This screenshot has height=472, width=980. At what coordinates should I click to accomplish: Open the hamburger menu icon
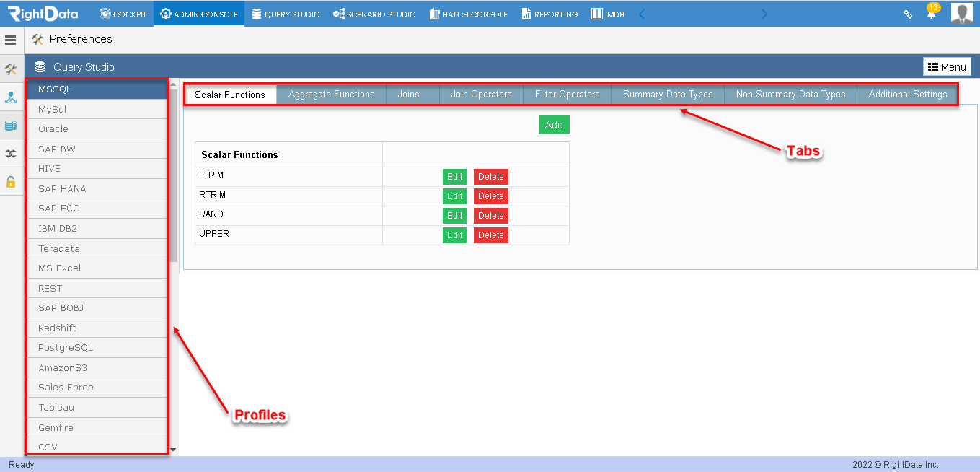[x=11, y=40]
